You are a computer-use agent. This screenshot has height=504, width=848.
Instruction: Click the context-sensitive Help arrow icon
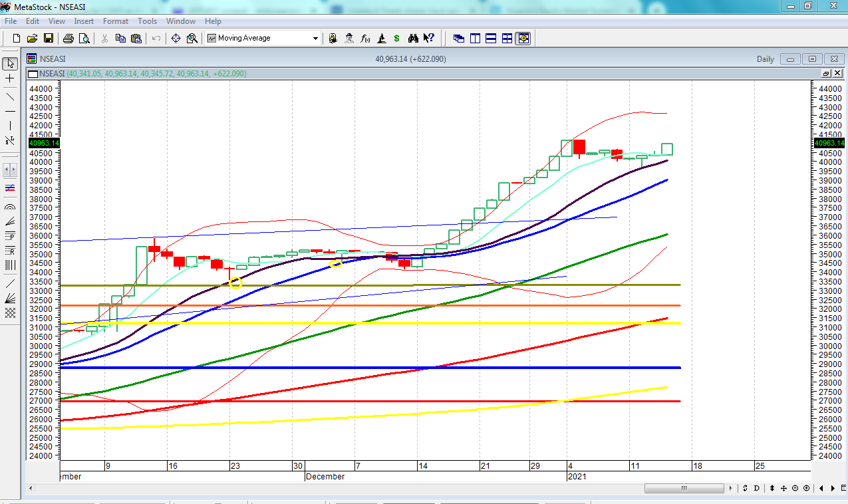[x=428, y=38]
